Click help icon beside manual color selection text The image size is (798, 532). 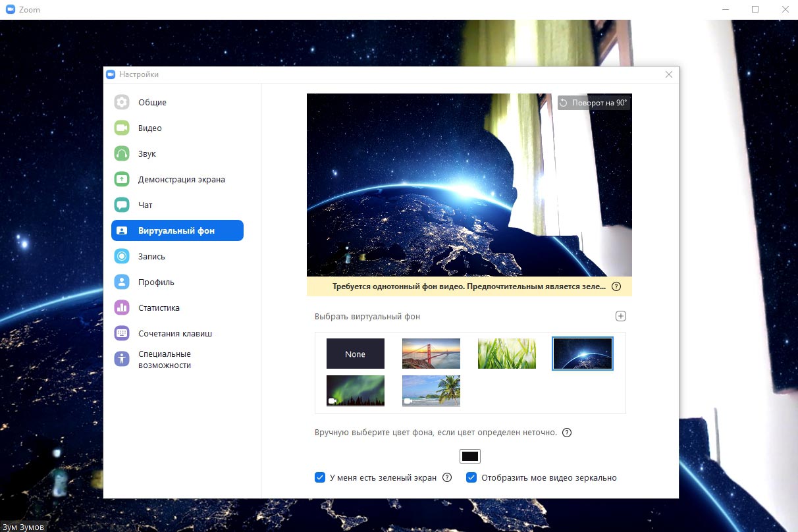(x=567, y=433)
